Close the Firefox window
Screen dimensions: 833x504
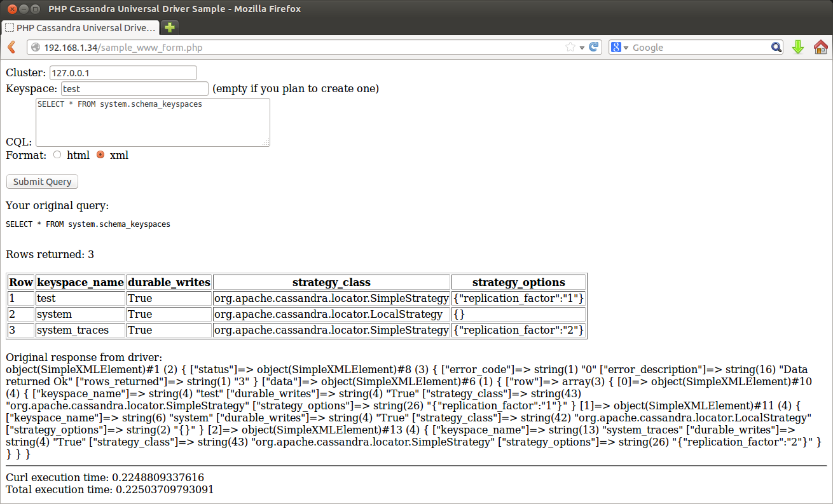point(12,9)
